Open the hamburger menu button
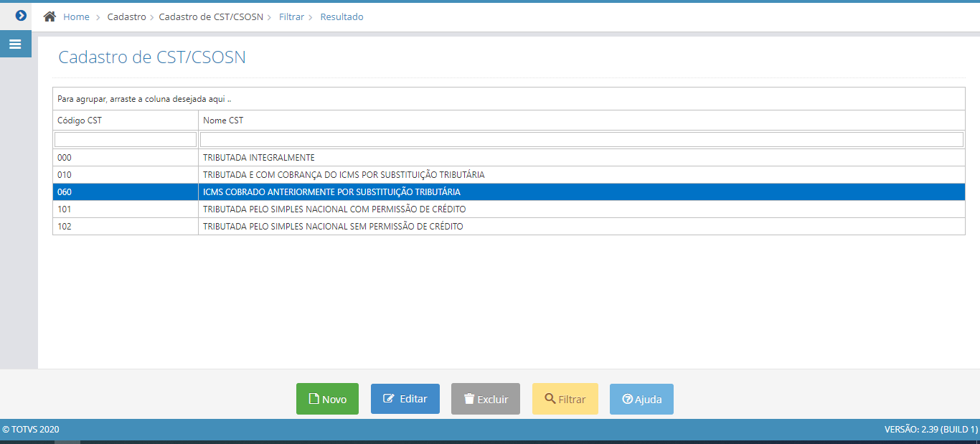Screen dimensions: 980x444 [x=15, y=44]
